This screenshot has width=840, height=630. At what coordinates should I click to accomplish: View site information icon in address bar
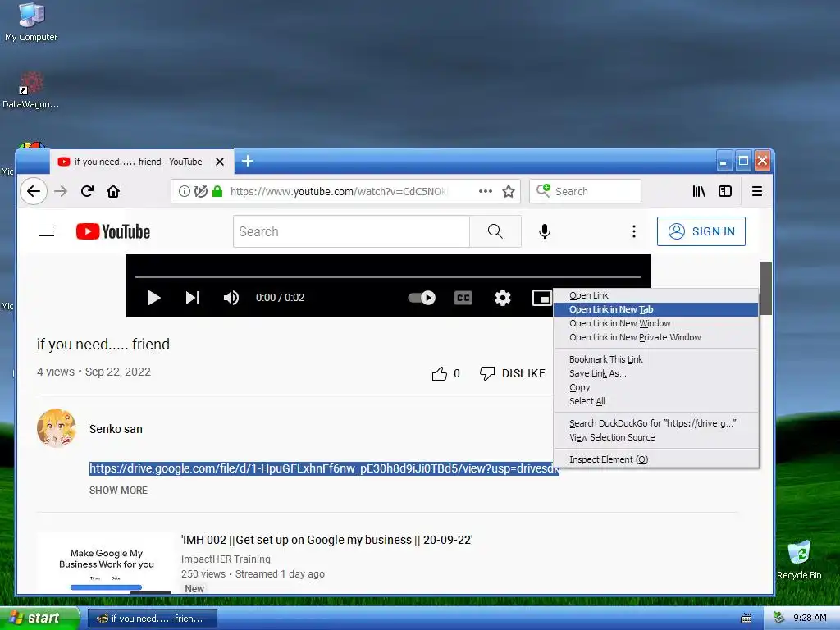(x=185, y=191)
